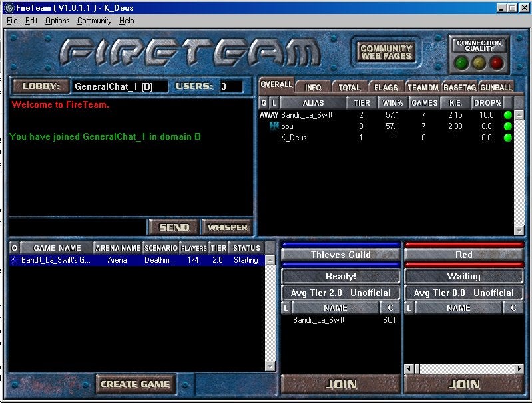Toggle the Waiting status on Red team
Image resolution: width=532 pixels, height=403 pixels.
click(463, 276)
